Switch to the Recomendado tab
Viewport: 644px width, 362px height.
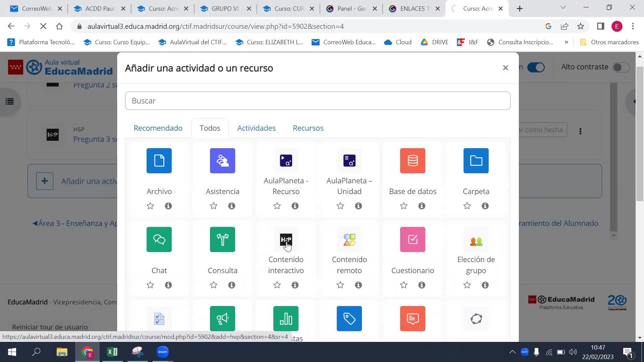tap(158, 128)
